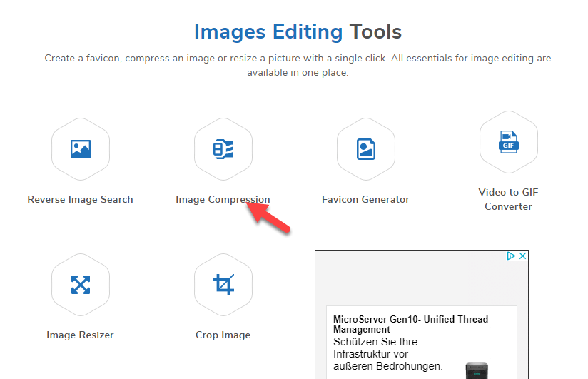588x379 pixels.
Task: Select the Crop Image tool icon
Action: tap(223, 285)
